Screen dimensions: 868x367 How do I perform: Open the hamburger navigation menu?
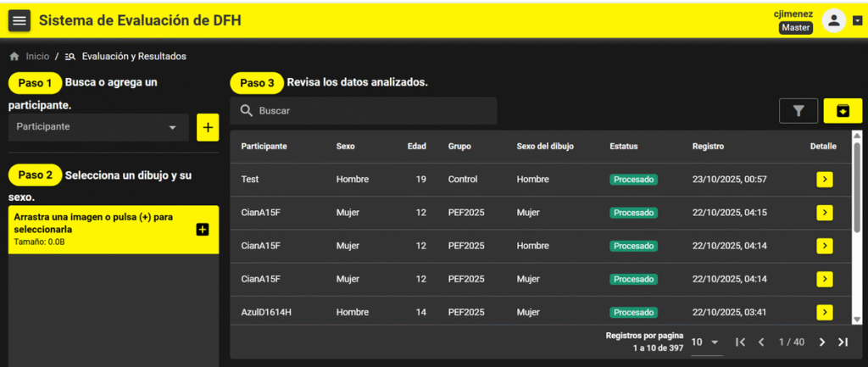point(19,20)
